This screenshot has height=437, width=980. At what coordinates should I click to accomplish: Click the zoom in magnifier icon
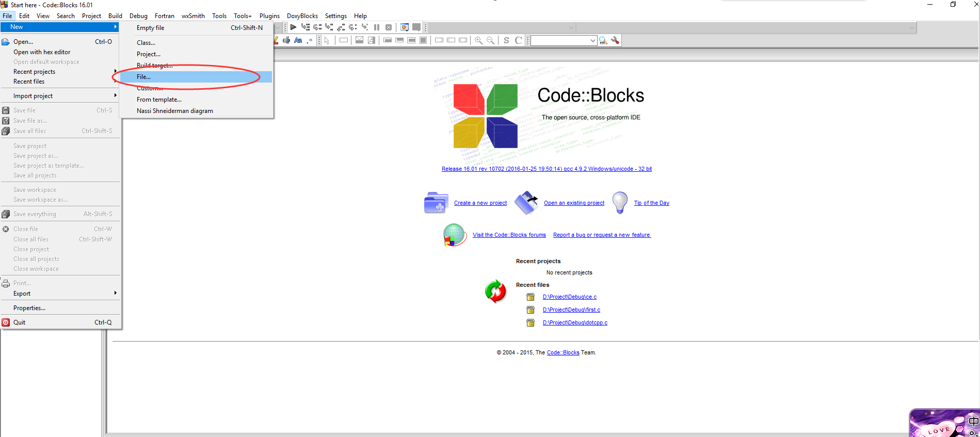click(478, 40)
